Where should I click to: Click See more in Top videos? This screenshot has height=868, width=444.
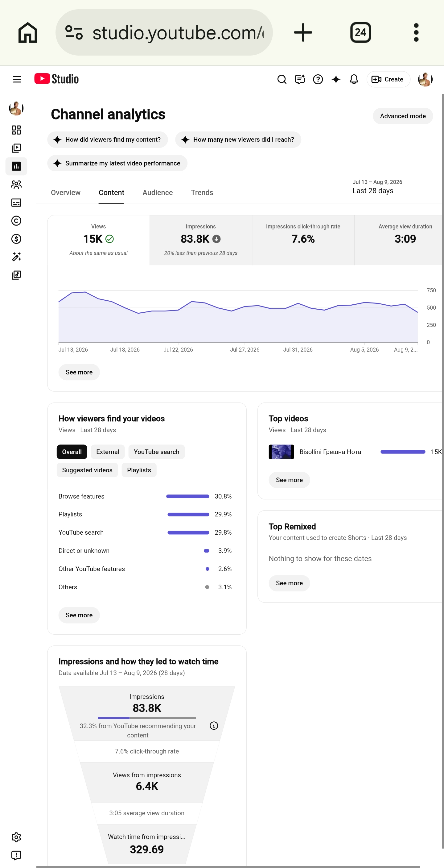(x=289, y=480)
